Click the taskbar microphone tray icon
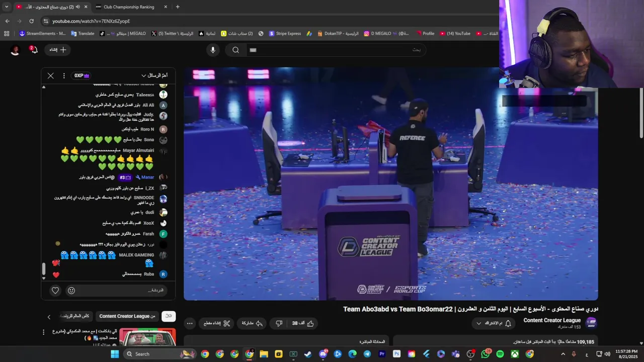The height and width of the screenshot is (362, 644). click(574, 354)
